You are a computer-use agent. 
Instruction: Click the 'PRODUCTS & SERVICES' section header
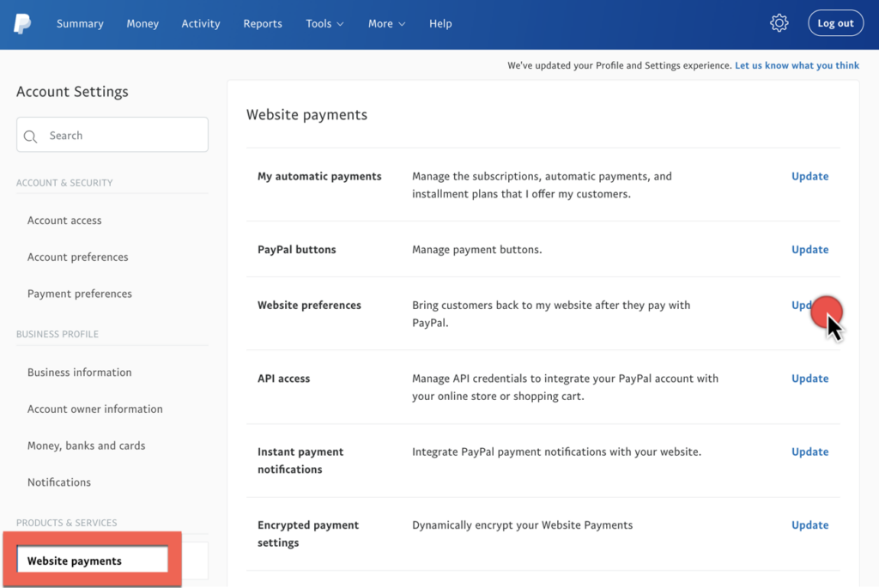(67, 523)
